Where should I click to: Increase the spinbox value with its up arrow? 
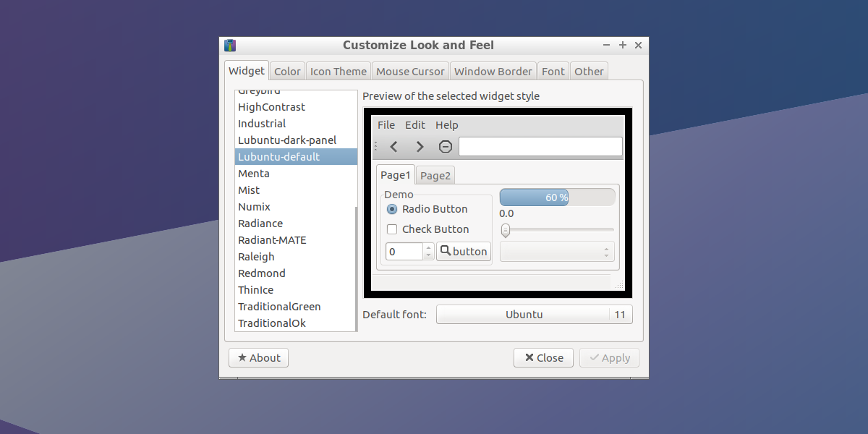[427, 248]
